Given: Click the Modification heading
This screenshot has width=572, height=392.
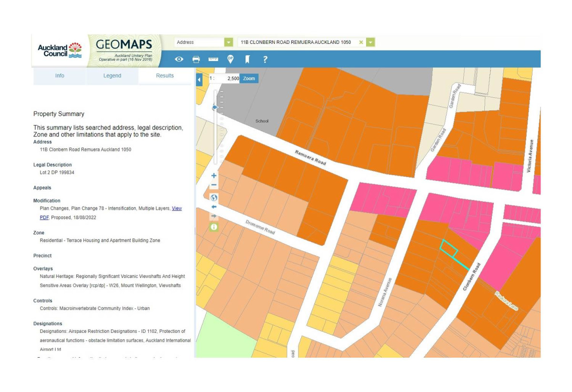Looking at the screenshot, I should click(x=47, y=201).
